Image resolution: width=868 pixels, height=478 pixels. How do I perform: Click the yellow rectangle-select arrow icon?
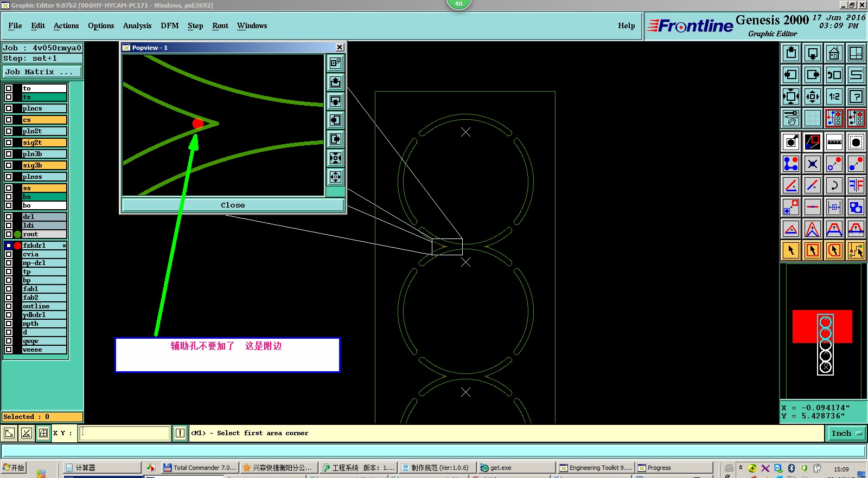(813, 250)
